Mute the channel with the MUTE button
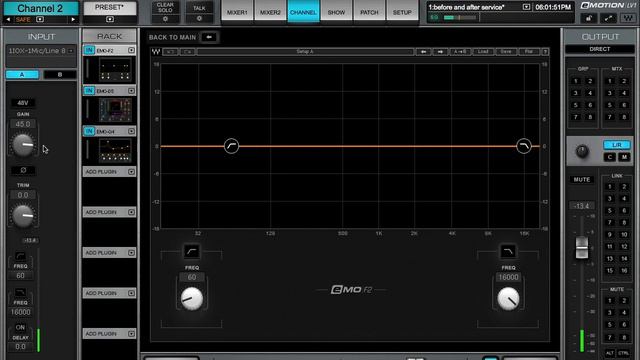The image size is (640, 360). click(x=582, y=180)
